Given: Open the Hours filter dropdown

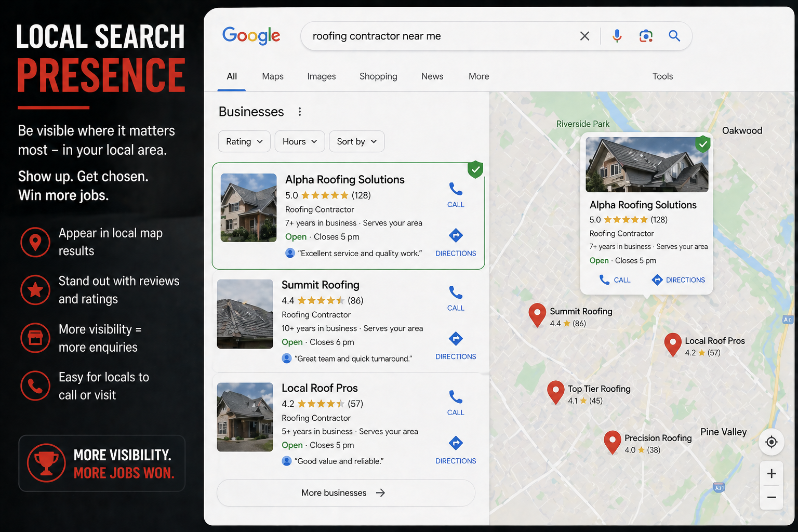Looking at the screenshot, I should (x=300, y=141).
